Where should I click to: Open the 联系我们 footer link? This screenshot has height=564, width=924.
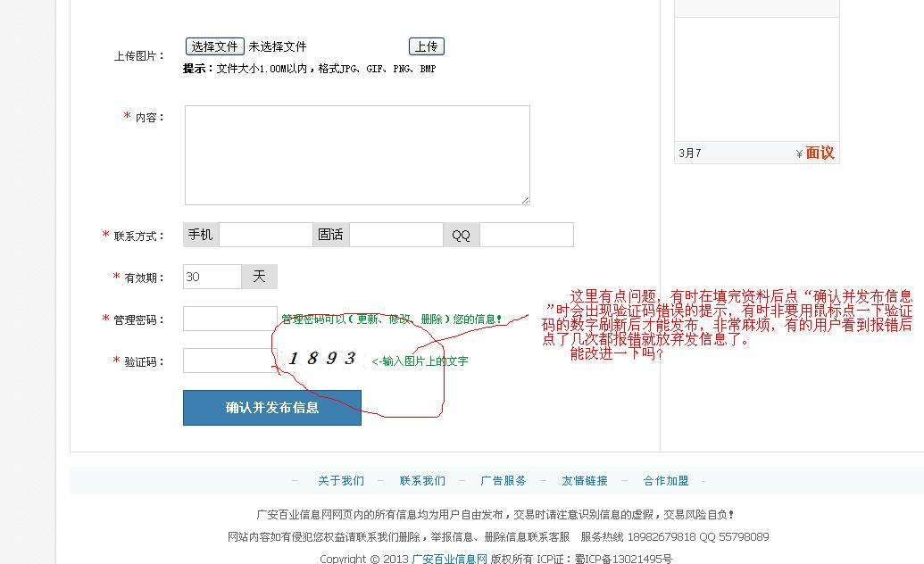(422, 481)
